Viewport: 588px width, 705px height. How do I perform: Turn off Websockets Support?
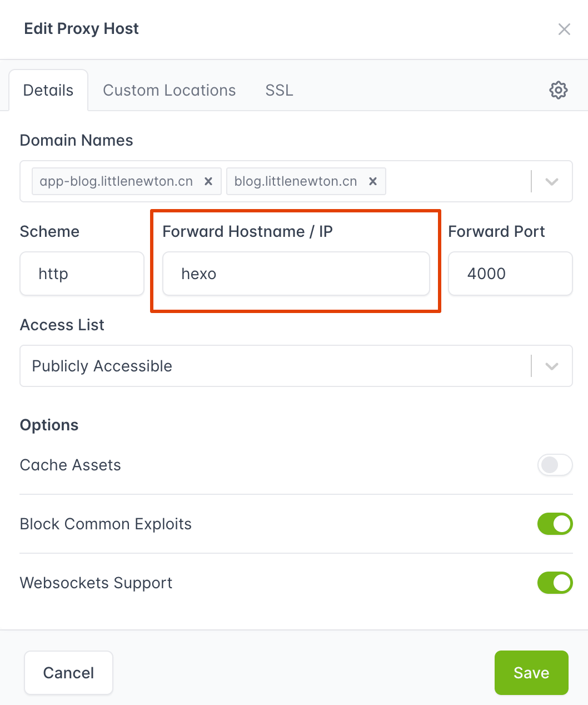[x=555, y=583]
